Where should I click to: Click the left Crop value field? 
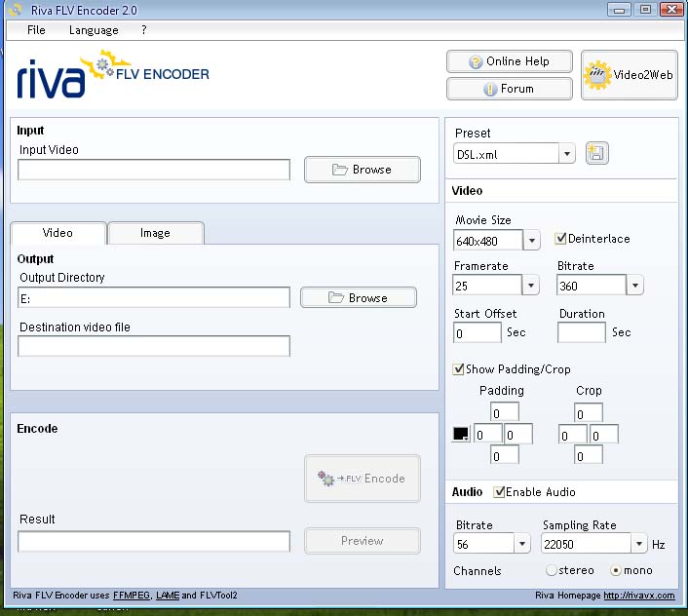click(572, 435)
